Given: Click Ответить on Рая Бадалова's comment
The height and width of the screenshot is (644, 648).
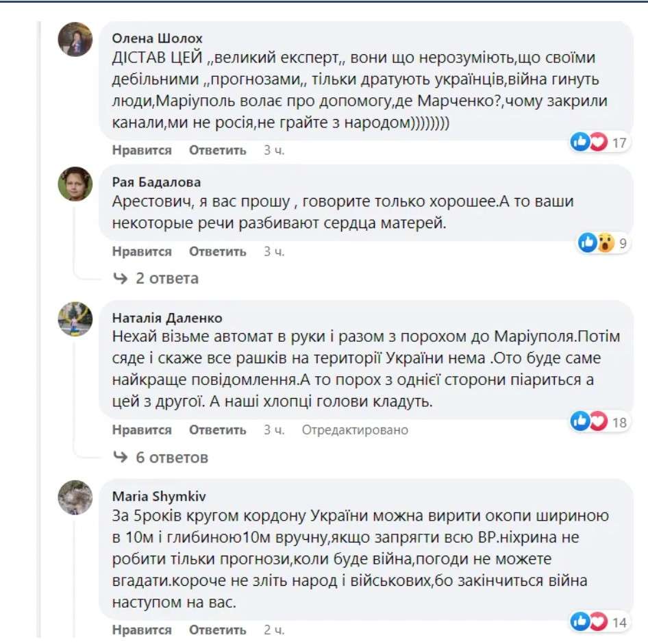Looking at the screenshot, I should pyautogui.click(x=218, y=251).
